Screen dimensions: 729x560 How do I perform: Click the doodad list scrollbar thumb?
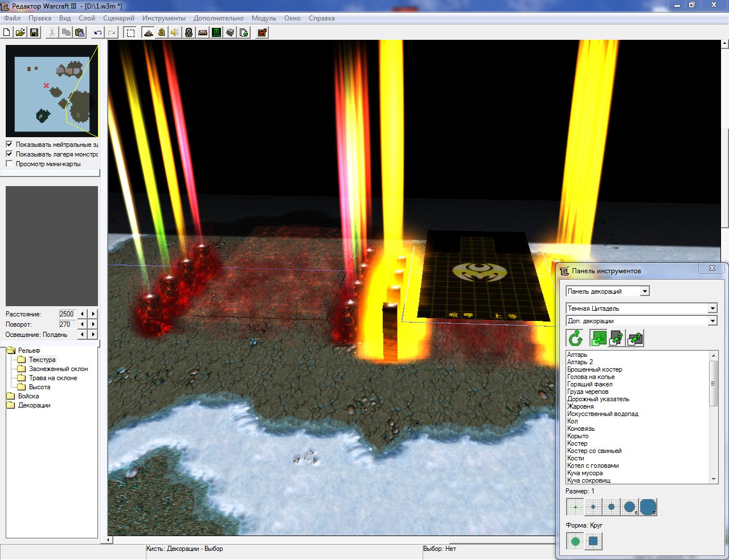(714, 383)
